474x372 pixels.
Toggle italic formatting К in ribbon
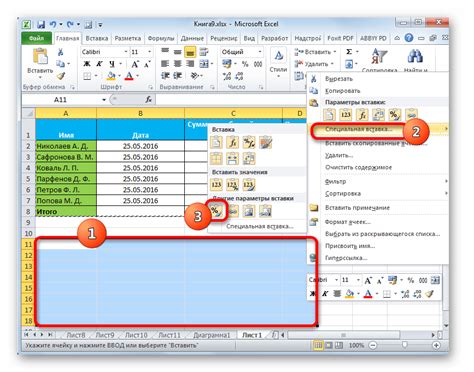coord(99,64)
